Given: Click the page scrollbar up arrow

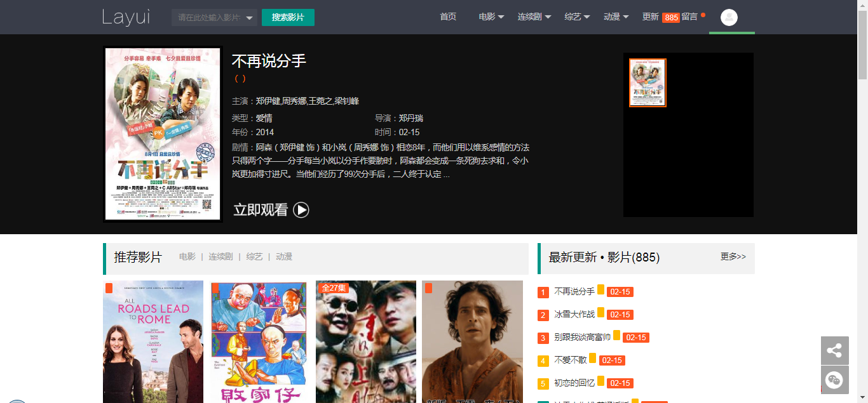Looking at the screenshot, I should [862, 5].
